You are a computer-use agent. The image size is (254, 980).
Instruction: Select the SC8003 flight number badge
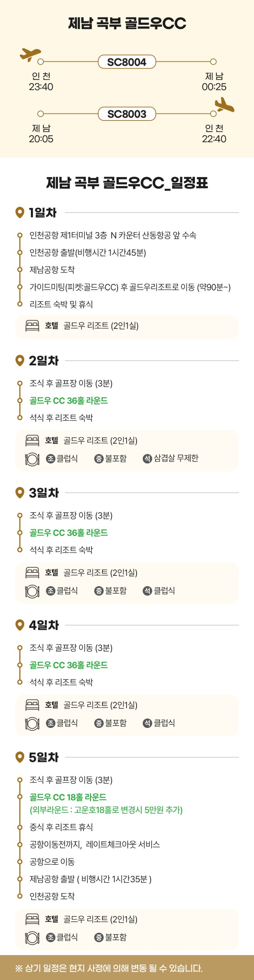tap(127, 114)
